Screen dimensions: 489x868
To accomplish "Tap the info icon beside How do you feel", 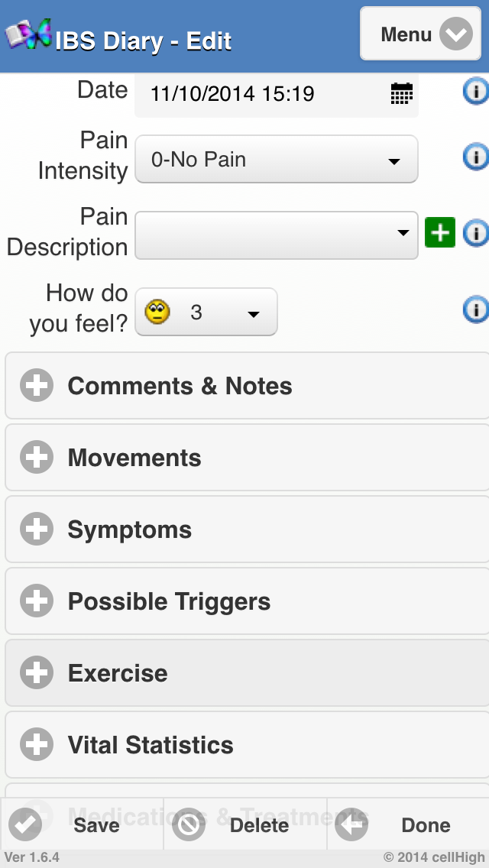I will [475, 309].
